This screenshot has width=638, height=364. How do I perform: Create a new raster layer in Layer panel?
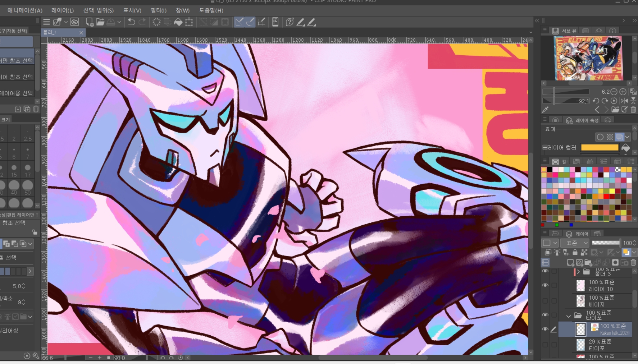(570, 263)
